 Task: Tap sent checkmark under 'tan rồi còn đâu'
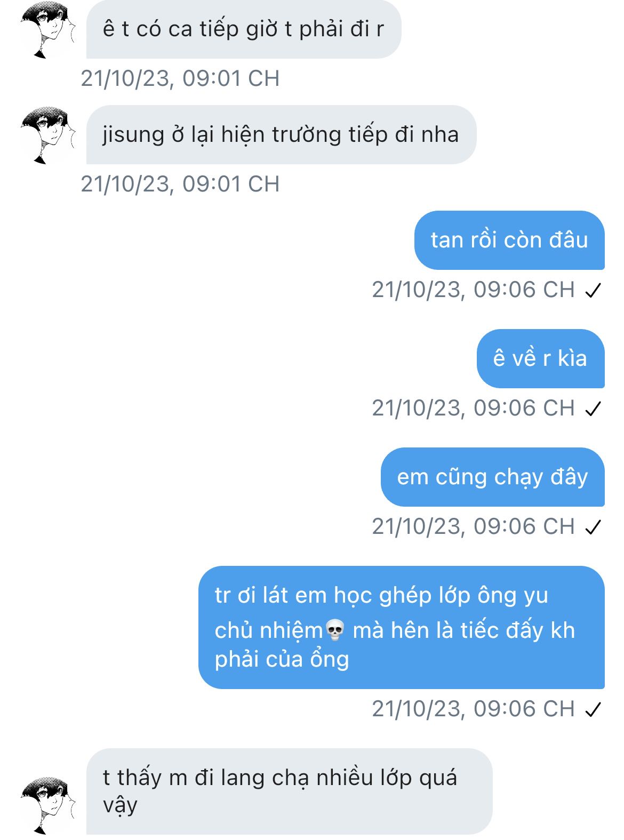coord(593,291)
